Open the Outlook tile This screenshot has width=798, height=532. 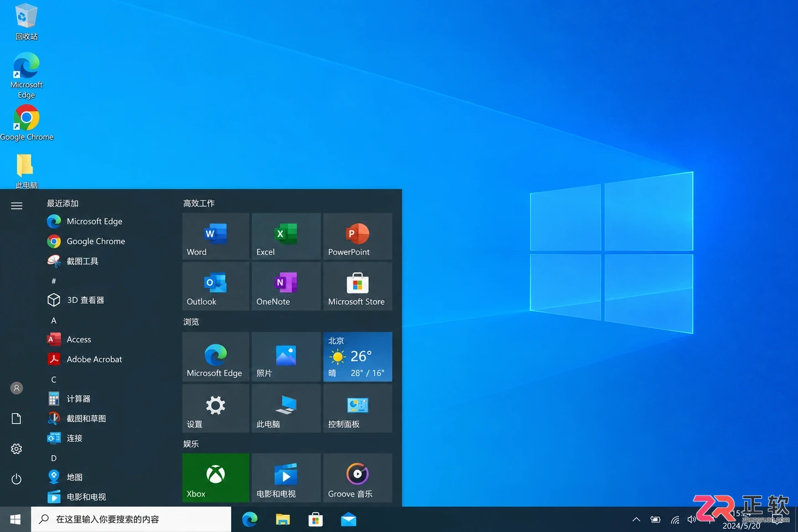[216, 286]
